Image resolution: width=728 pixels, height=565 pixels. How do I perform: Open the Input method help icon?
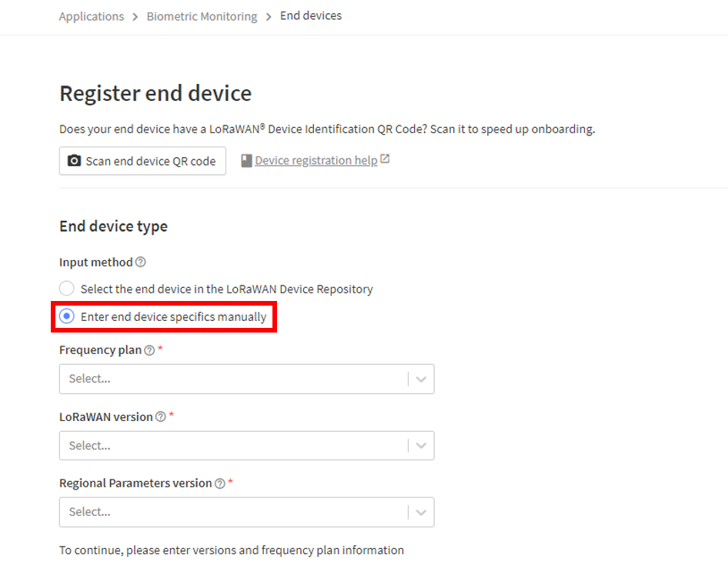[x=140, y=262]
